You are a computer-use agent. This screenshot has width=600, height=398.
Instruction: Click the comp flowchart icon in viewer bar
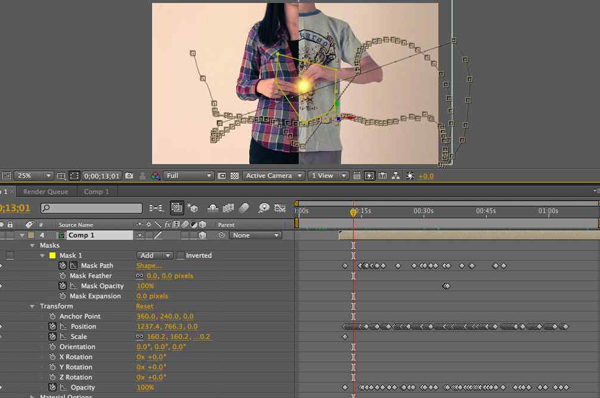(x=396, y=176)
